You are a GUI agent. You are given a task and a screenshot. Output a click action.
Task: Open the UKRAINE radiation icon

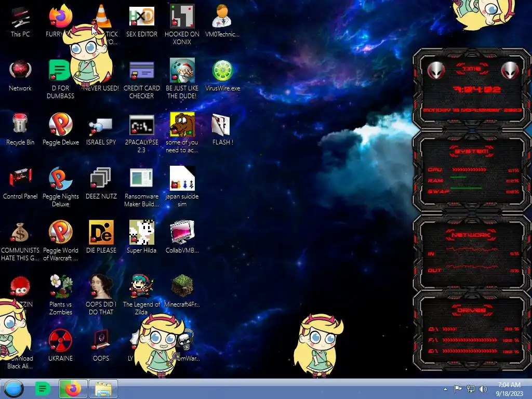pyautogui.click(x=60, y=345)
